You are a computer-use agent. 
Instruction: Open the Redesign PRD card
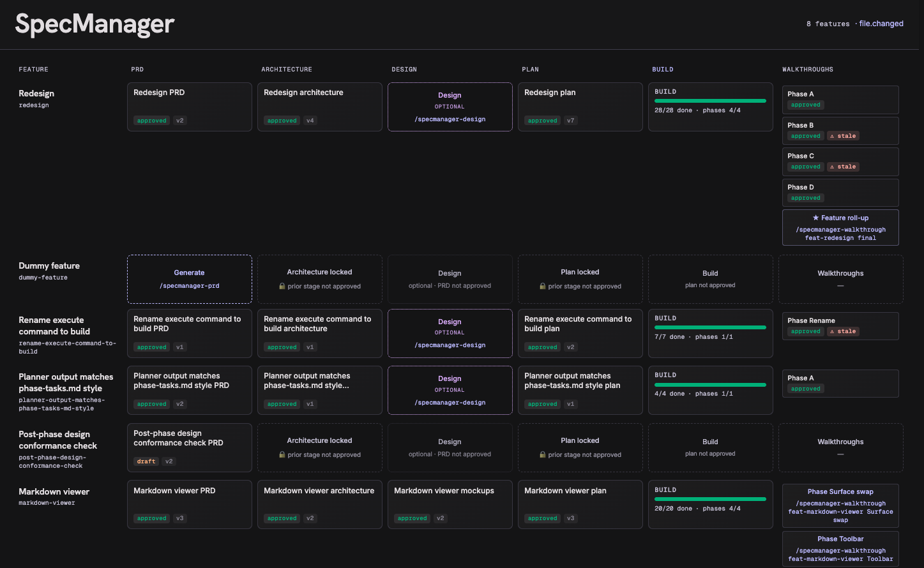[x=190, y=107]
